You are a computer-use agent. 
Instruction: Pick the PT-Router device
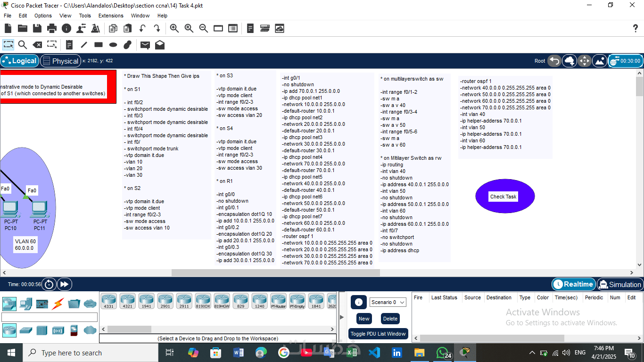coord(278,301)
